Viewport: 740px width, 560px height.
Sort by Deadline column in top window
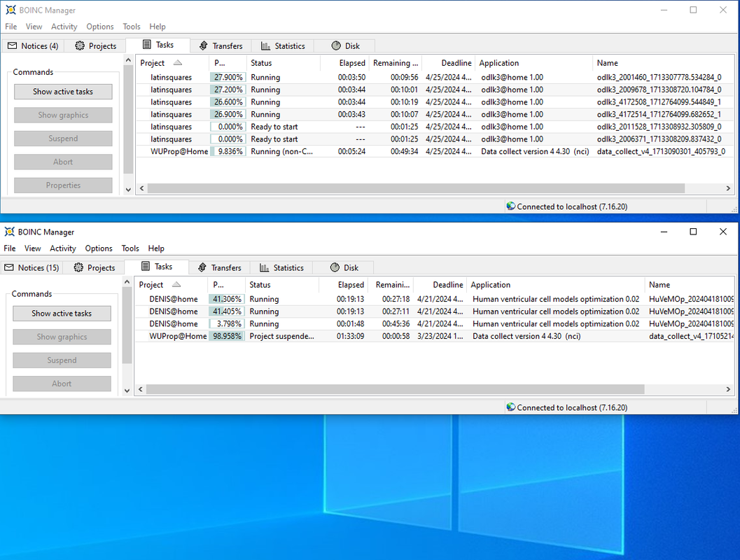448,63
